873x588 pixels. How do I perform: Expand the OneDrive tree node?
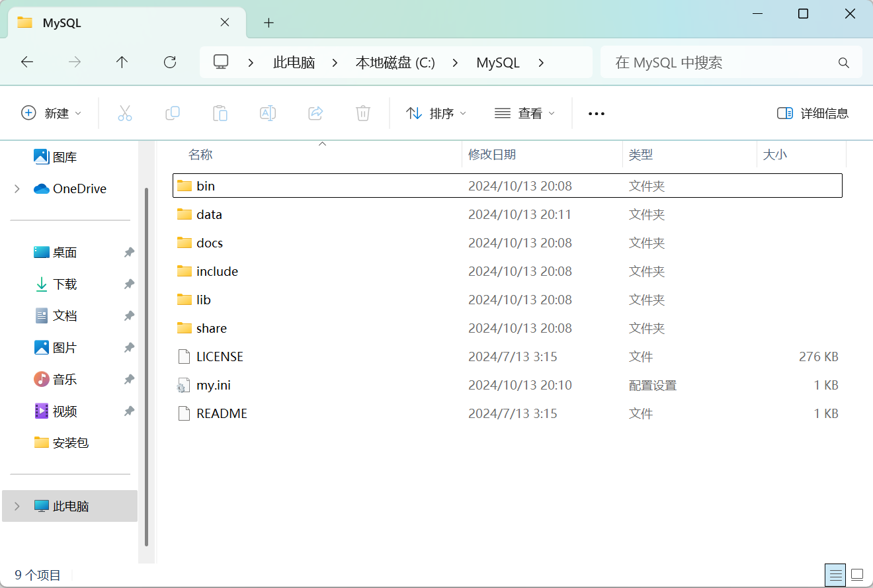(x=17, y=189)
